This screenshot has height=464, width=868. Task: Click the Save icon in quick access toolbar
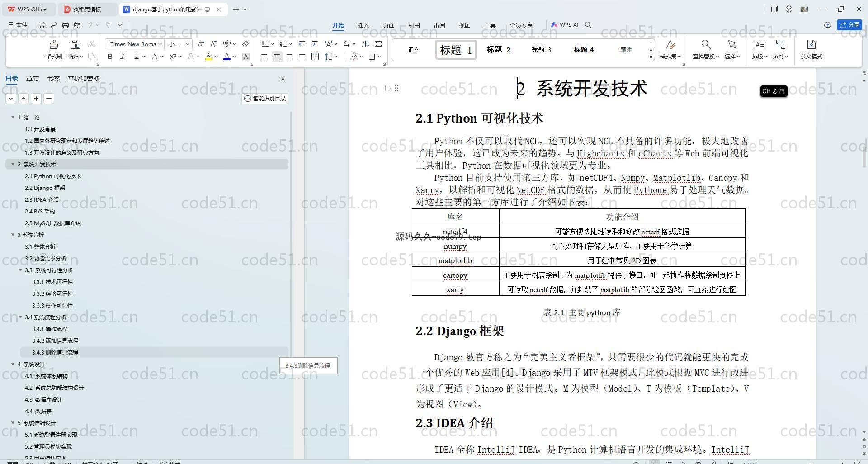coord(42,25)
